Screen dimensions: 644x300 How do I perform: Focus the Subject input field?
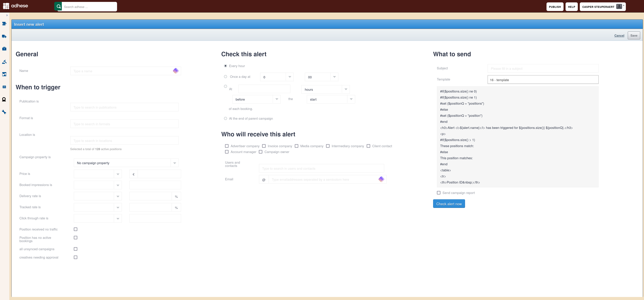click(x=543, y=68)
